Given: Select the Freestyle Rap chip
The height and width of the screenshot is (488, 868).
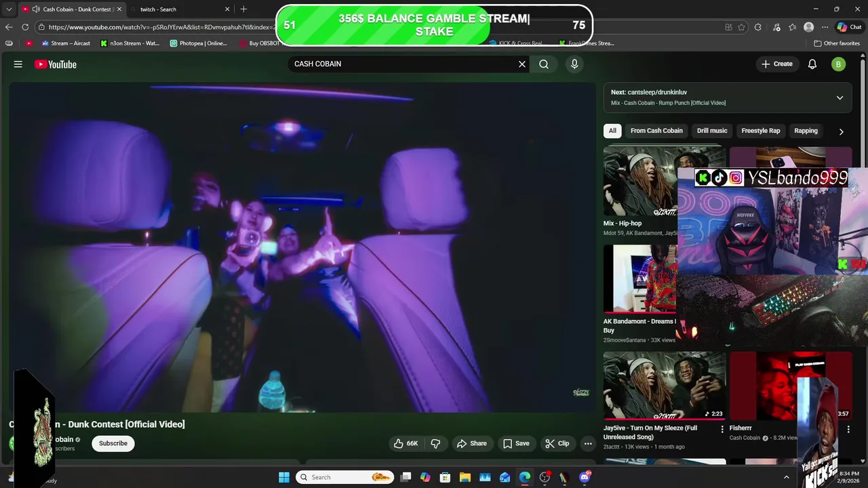Looking at the screenshot, I should [761, 131].
